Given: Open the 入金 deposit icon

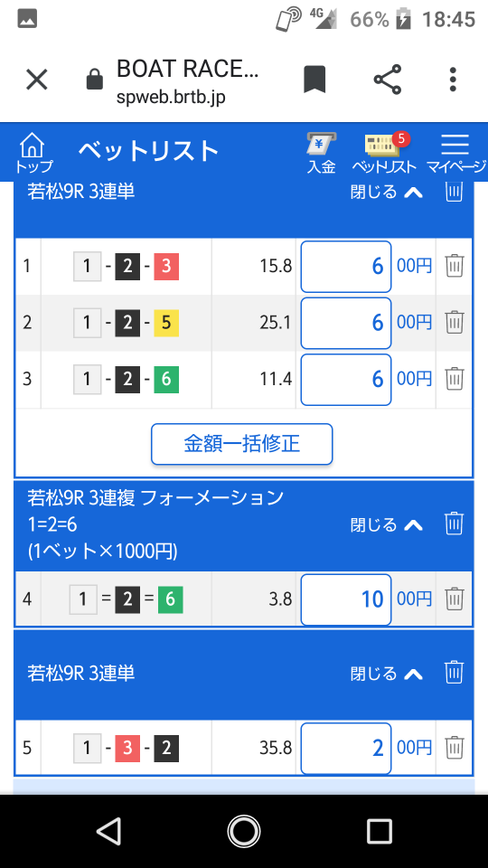Looking at the screenshot, I should coord(322,154).
